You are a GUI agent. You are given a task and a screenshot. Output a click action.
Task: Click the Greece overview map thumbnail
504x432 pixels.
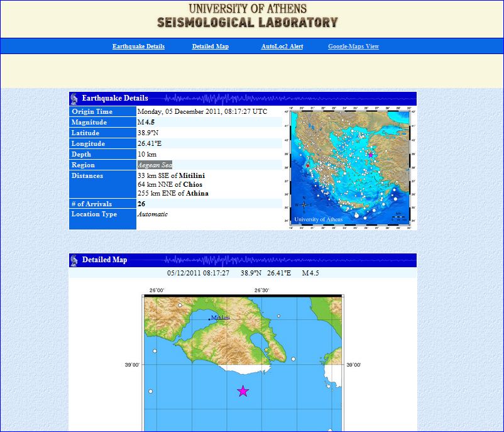coord(351,169)
